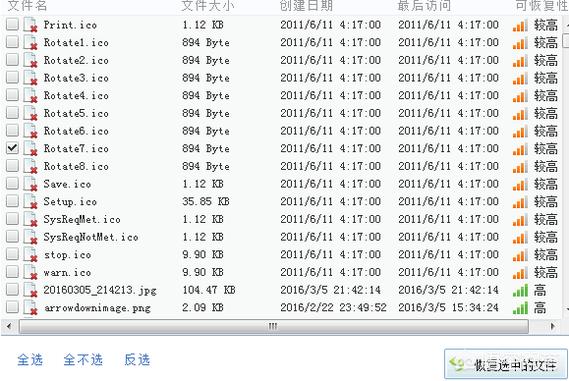Click the file icon next to Rotate1.ico
The width and height of the screenshot is (569, 381).
30,42
